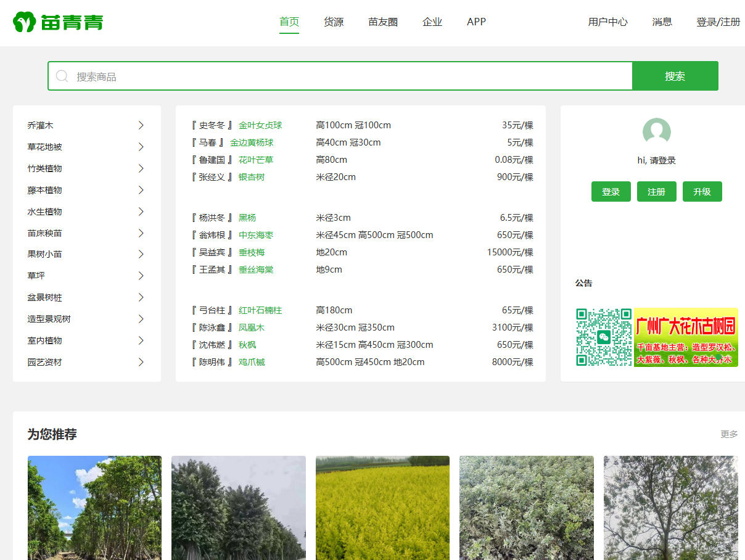Viewport: 745px width, 560px height.
Task: Open 更多 recommendations link
Action: (729, 434)
